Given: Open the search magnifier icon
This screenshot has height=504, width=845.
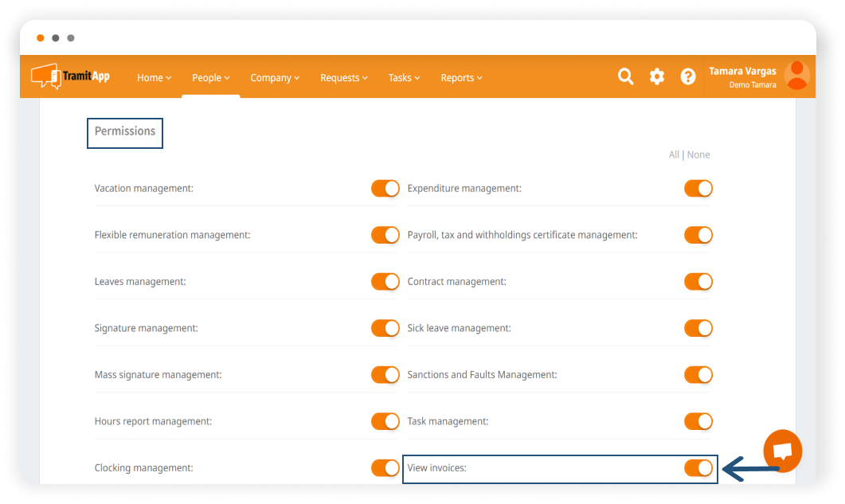Looking at the screenshot, I should click(626, 76).
